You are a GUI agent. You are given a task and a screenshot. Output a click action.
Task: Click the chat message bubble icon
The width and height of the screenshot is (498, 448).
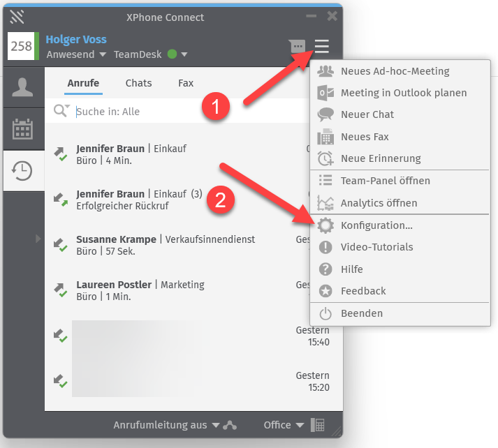pos(298,47)
